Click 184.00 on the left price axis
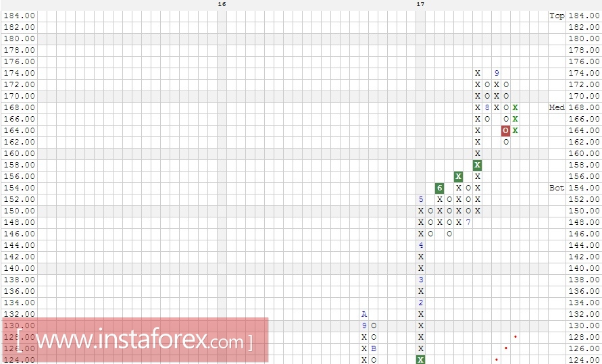 pyautogui.click(x=19, y=16)
